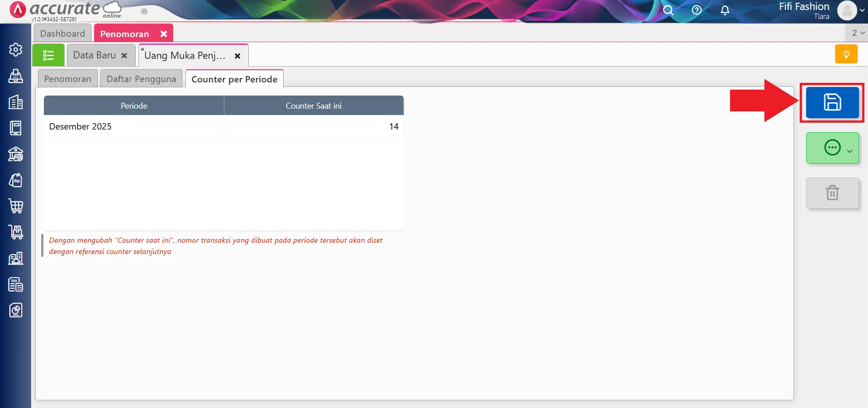Go to the Dashboard tab
The image size is (868, 408).
pos(62,34)
